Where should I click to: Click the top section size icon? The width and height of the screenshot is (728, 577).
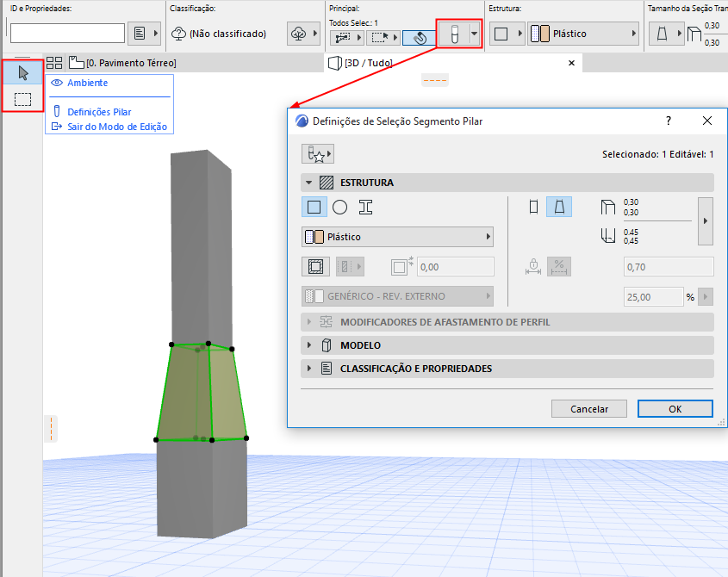pyautogui.click(x=607, y=207)
